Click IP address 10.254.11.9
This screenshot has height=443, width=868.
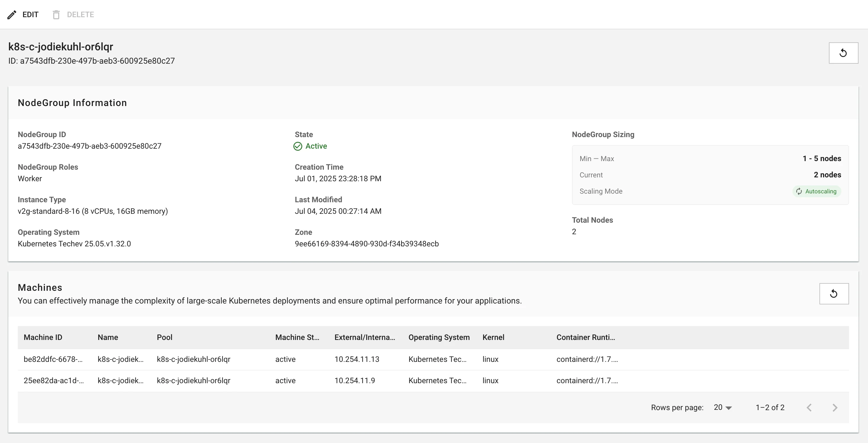pos(354,381)
